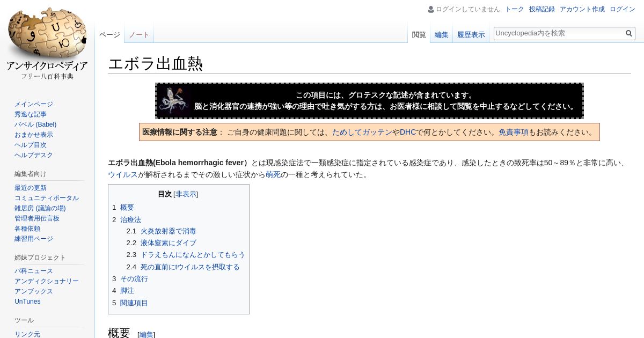The width and height of the screenshot is (644, 338).
Task: Click the 編集者向け sidebar heading
Action: tap(31, 174)
